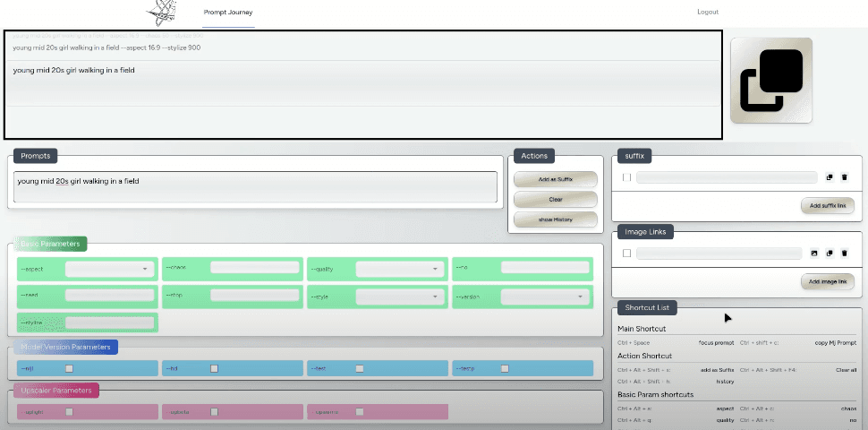Click the show History button
Viewport: 868px width, 430px height.
click(555, 219)
